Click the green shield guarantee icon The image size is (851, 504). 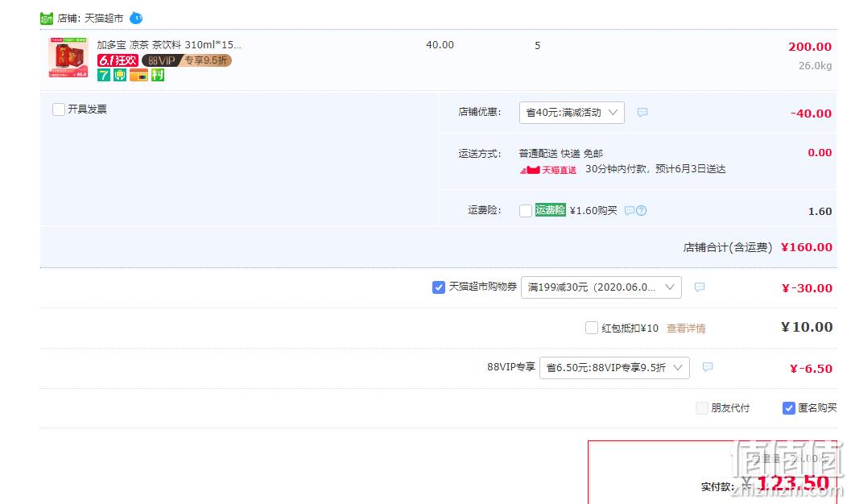point(120,75)
